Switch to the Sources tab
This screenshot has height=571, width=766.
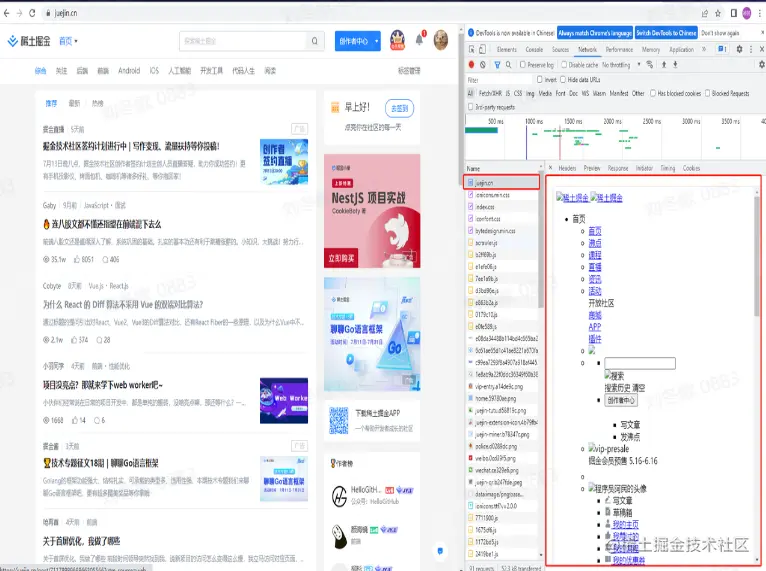click(560, 49)
